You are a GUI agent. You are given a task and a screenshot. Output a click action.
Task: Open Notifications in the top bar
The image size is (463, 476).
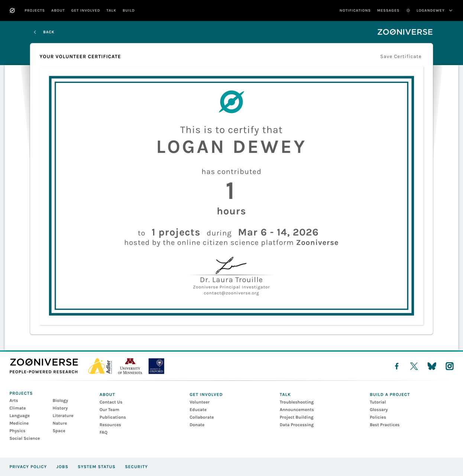355,10
